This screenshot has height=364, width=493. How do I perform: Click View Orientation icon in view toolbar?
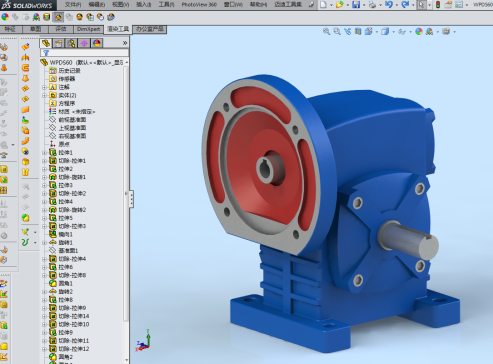click(x=368, y=31)
